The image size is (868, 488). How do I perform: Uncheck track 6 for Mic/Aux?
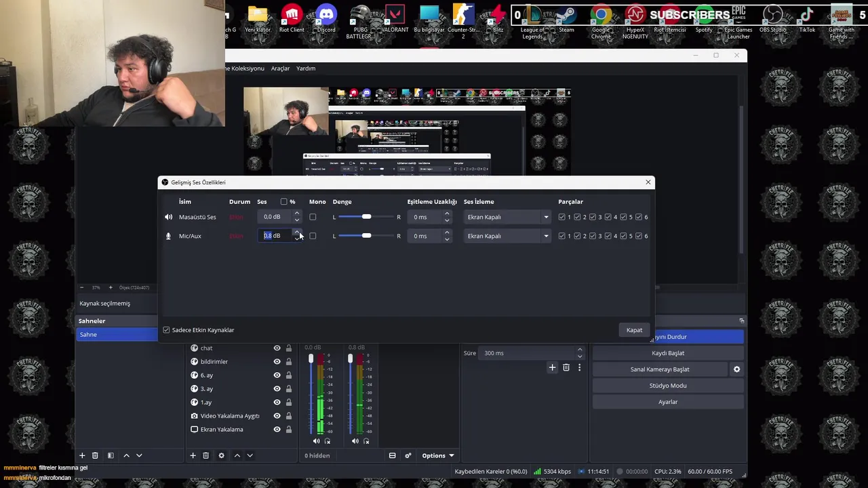pyautogui.click(x=639, y=236)
